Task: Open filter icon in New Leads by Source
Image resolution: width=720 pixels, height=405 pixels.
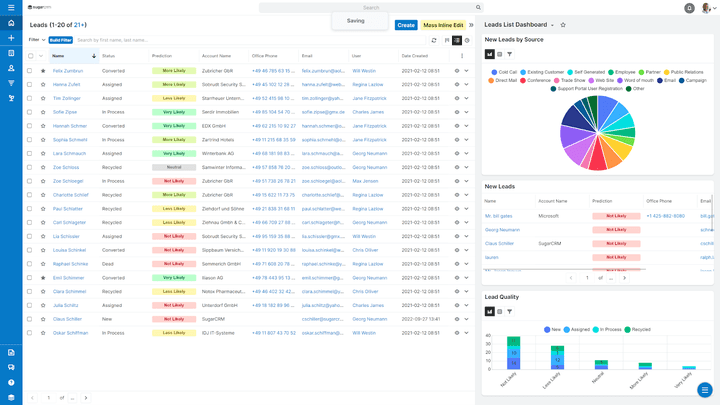Action: pos(510,54)
